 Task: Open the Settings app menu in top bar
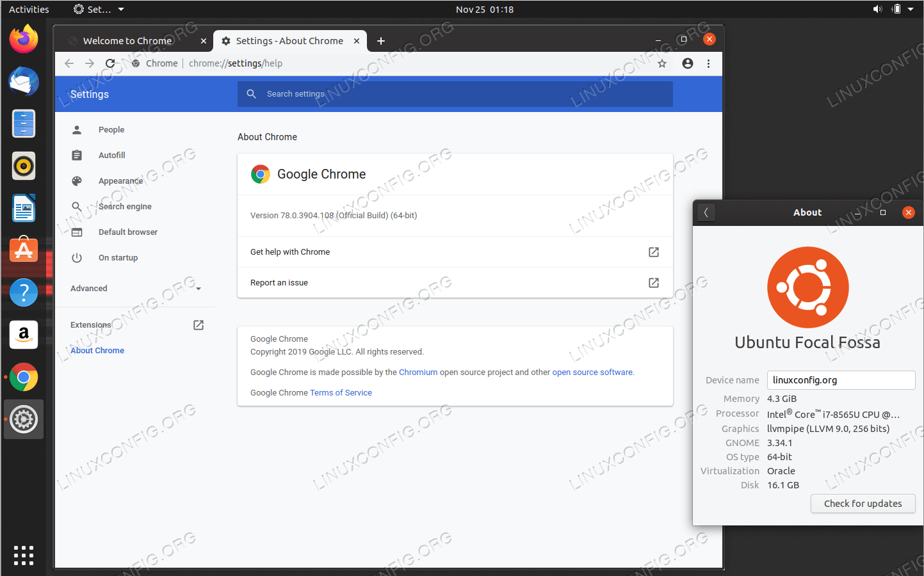click(99, 9)
